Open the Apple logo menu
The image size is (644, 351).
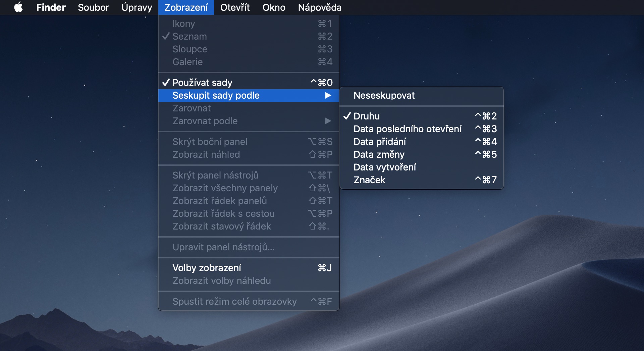[18, 7]
